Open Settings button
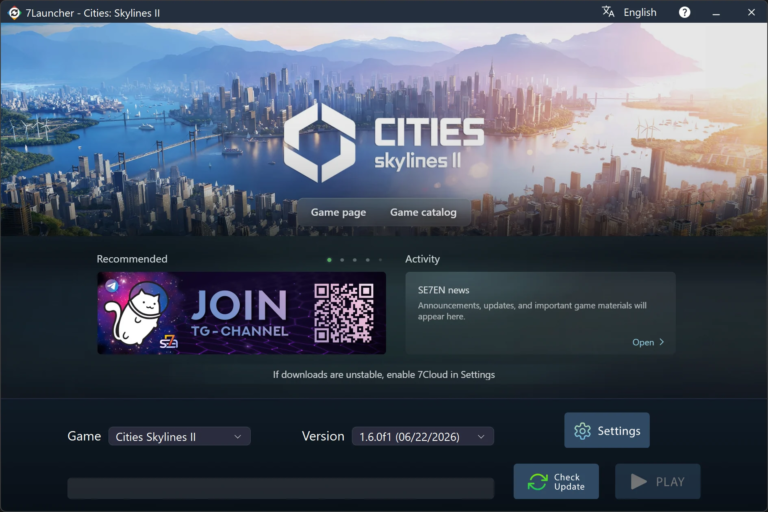 [x=607, y=430]
